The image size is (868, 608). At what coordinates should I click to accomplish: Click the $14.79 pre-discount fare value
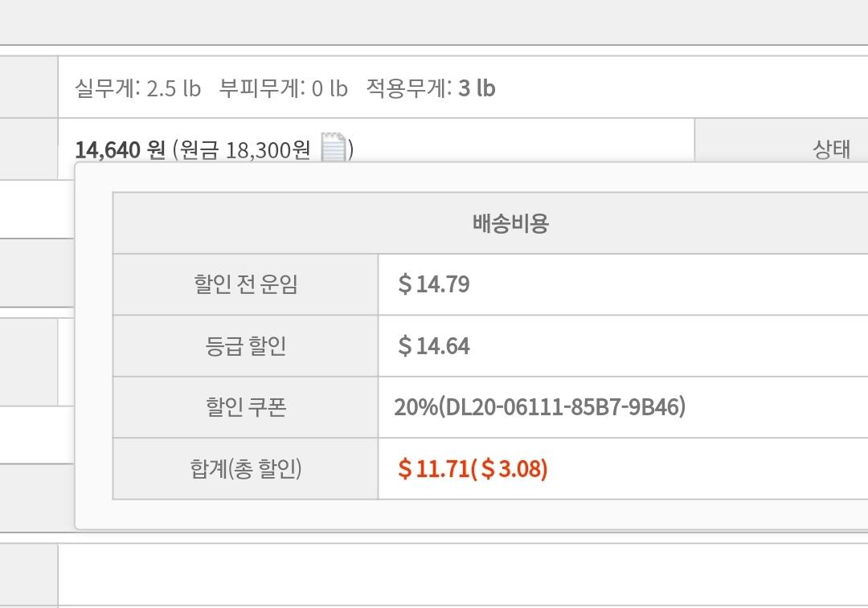click(x=434, y=284)
